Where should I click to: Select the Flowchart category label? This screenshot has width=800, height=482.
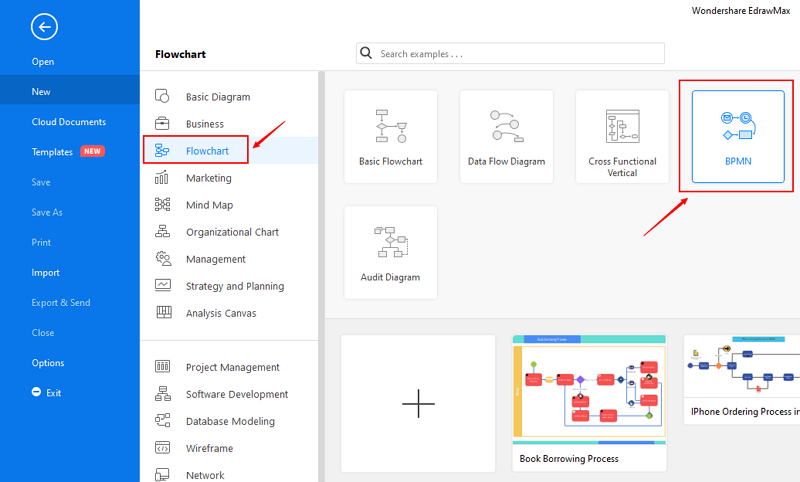[207, 151]
